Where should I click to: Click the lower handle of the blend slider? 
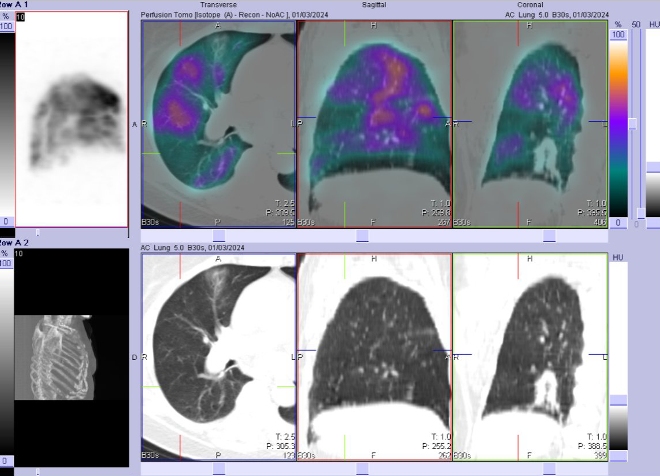point(641,213)
